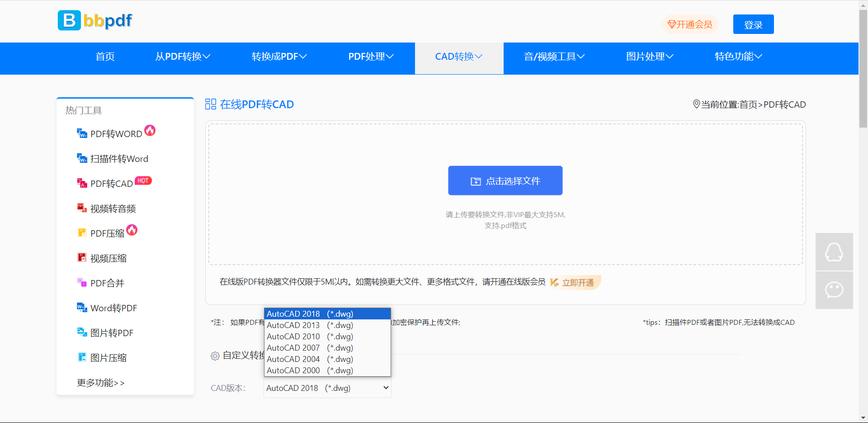The height and width of the screenshot is (423, 868).
Task: Open WeChat customer service floating icon
Action: point(834,290)
